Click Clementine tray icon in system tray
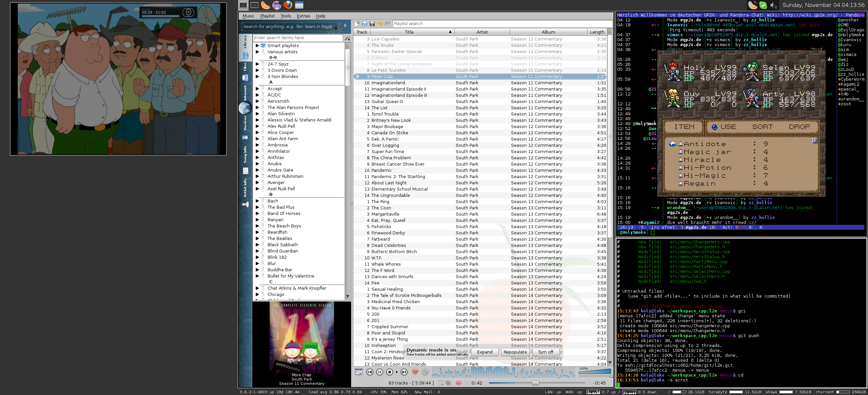The image size is (868, 395). coord(753,5)
